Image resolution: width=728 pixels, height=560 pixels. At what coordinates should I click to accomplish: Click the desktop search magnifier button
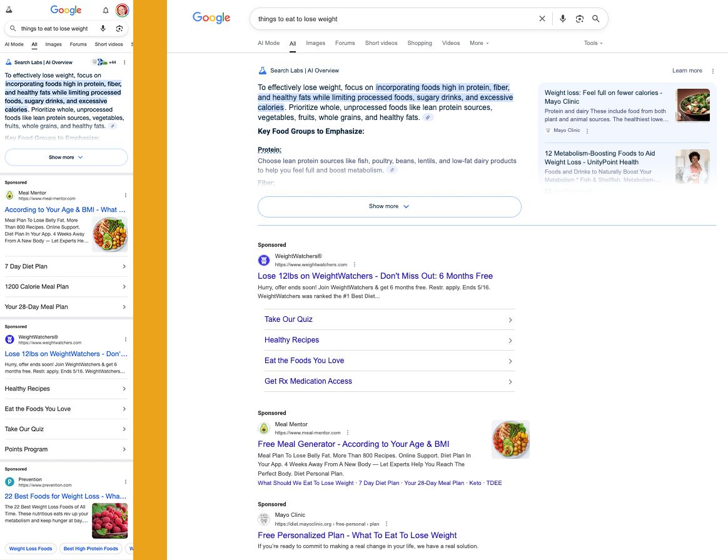595,19
